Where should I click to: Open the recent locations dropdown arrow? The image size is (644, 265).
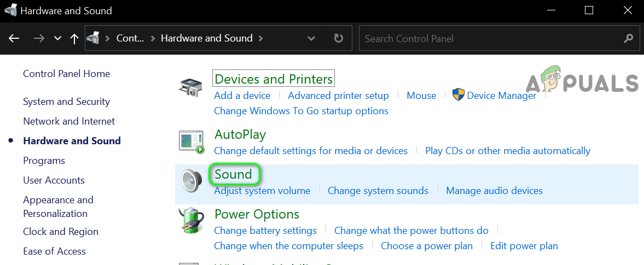[x=57, y=39]
